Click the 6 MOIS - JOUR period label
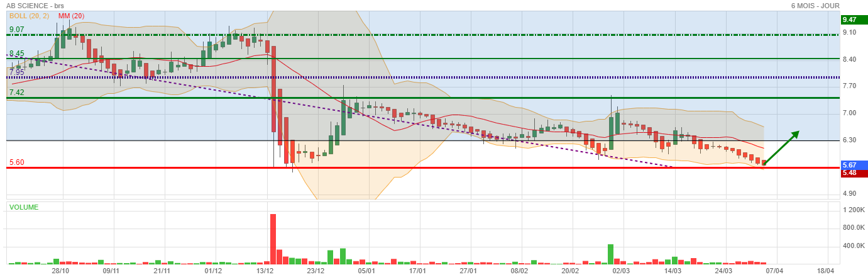 tap(815, 6)
